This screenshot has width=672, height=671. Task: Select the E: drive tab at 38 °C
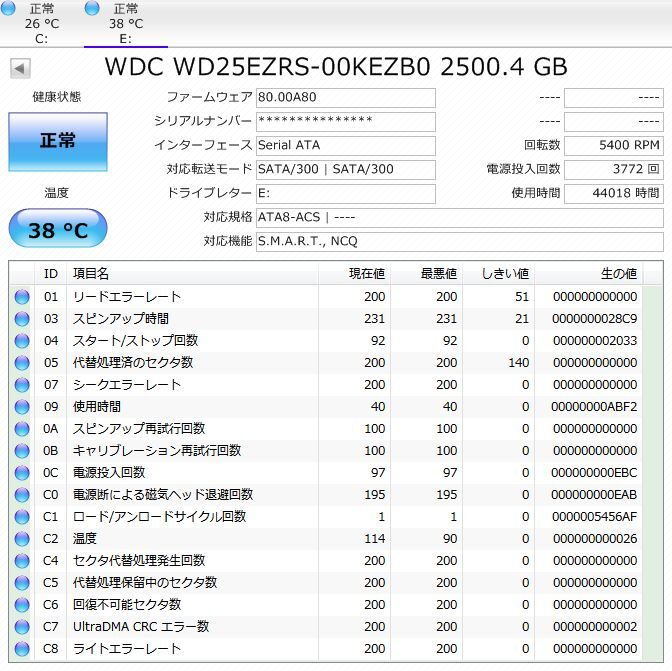point(126,24)
